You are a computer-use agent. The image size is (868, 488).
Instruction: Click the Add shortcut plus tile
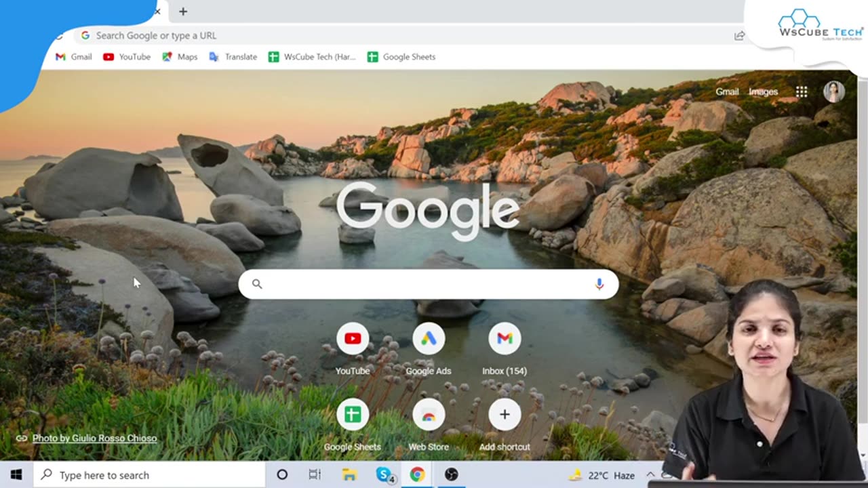(x=505, y=425)
